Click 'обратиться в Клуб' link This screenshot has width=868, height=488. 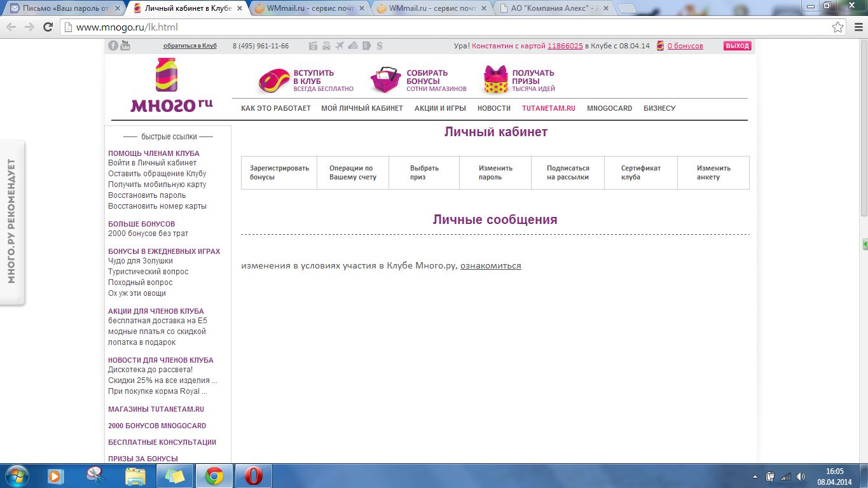coord(189,46)
